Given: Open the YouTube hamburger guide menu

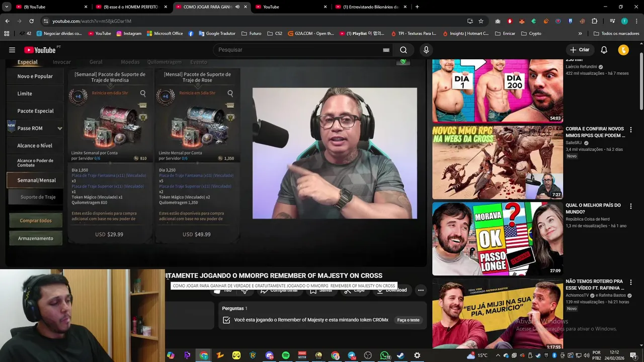Looking at the screenshot, I should pyautogui.click(x=12, y=50).
